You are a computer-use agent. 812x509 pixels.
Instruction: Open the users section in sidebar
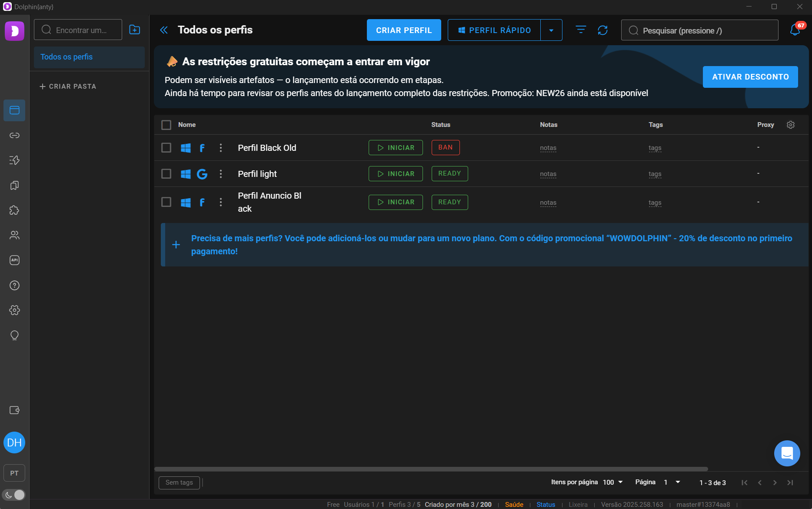tap(14, 235)
